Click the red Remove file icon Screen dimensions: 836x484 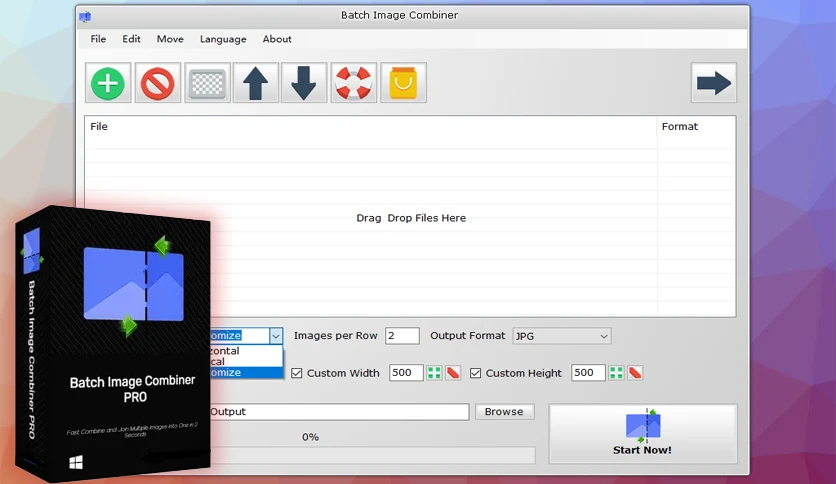[158, 83]
